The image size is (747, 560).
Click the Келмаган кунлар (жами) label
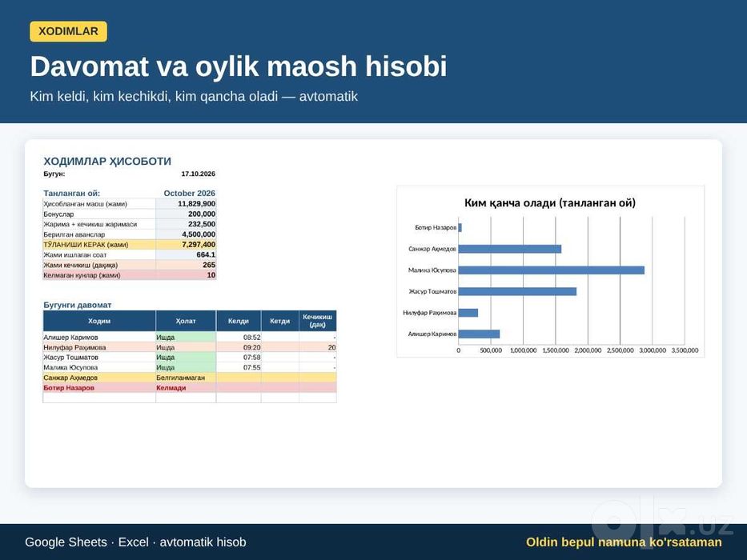click(82, 274)
